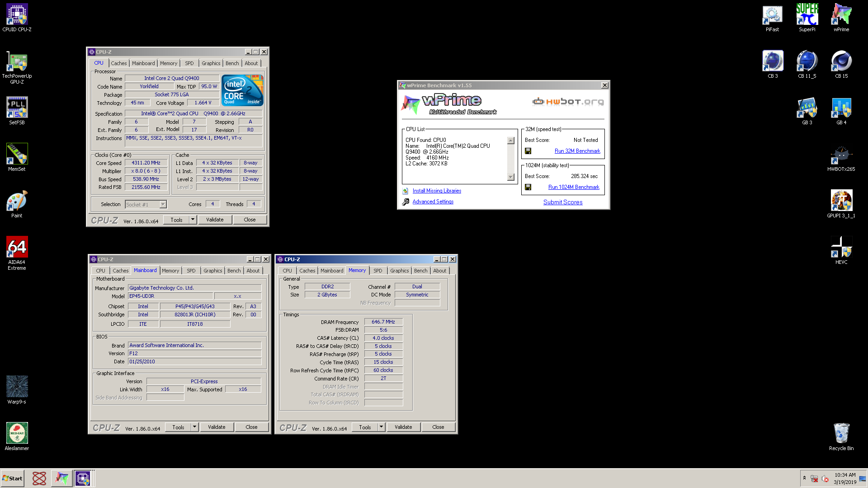The width and height of the screenshot is (868, 488).
Task: Open About tab in Memory CPU-Z window
Action: tap(440, 271)
